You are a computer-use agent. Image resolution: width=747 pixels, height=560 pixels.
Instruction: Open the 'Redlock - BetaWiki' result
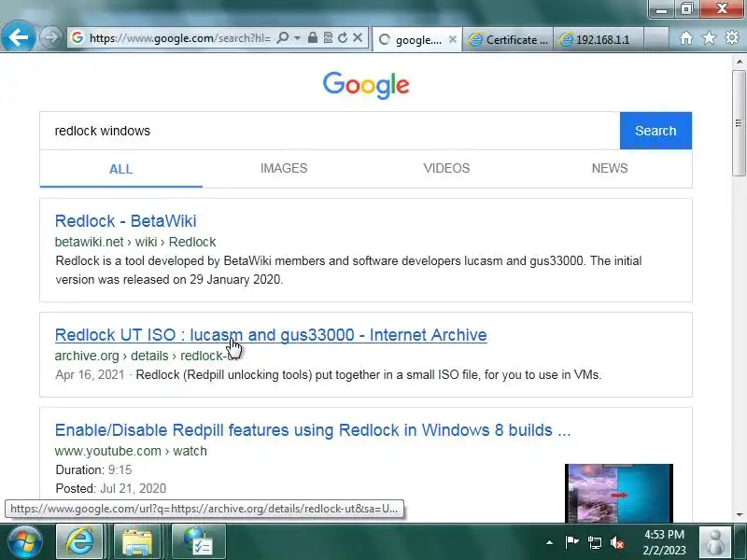tap(126, 221)
